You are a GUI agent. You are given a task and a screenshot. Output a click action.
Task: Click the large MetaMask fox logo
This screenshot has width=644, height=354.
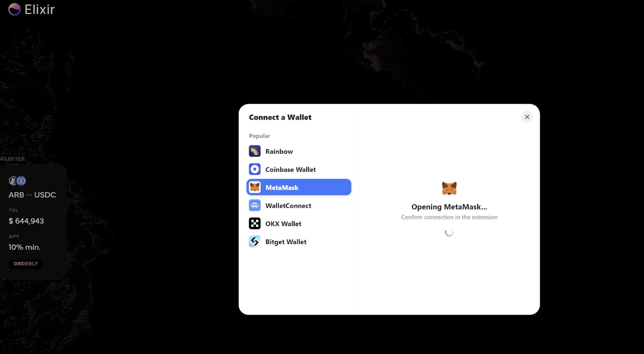point(449,188)
